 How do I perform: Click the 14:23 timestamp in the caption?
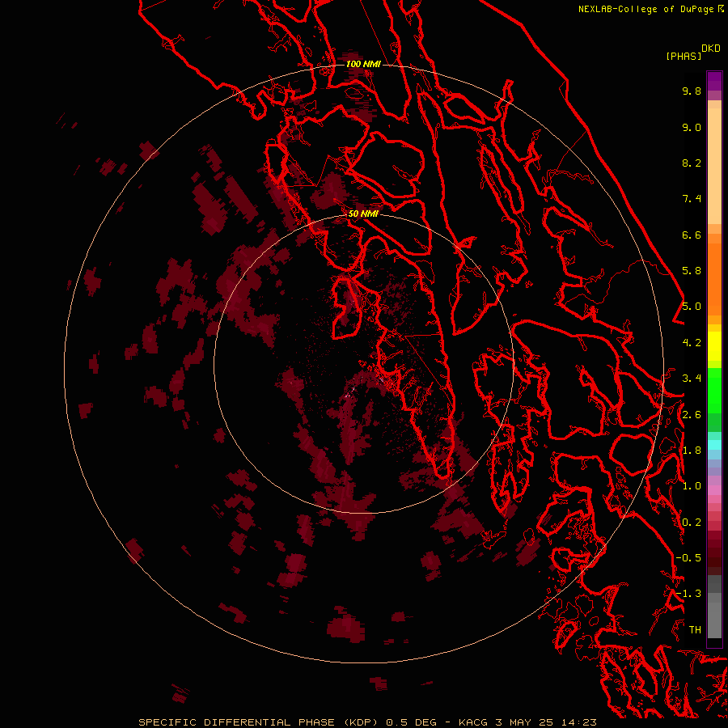click(578, 722)
